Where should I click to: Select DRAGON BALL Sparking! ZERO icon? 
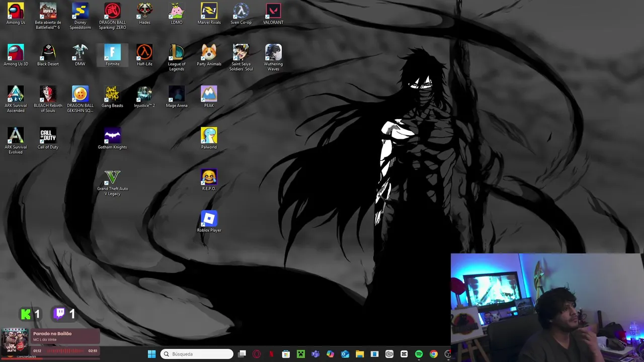[x=112, y=16]
